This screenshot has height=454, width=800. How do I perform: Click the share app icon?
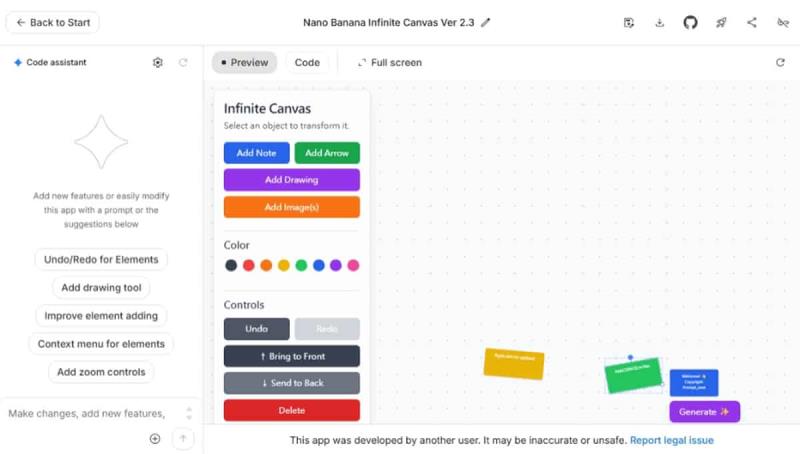pos(752,22)
